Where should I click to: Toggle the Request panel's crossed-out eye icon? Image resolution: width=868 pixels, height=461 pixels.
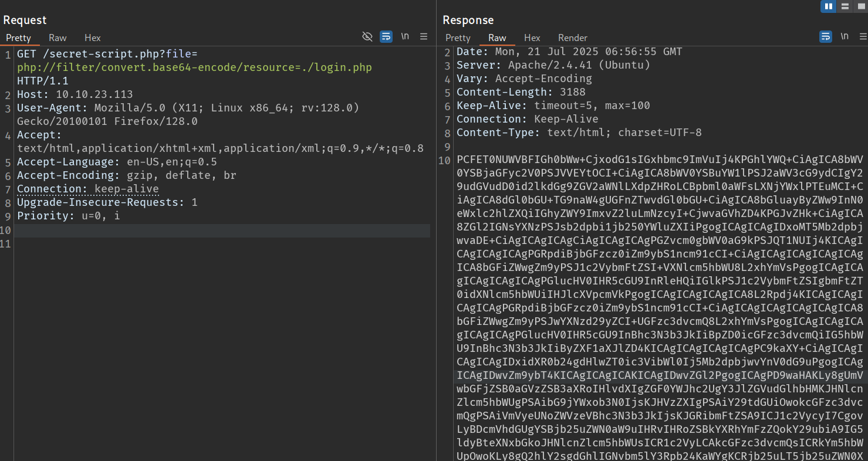(x=367, y=37)
